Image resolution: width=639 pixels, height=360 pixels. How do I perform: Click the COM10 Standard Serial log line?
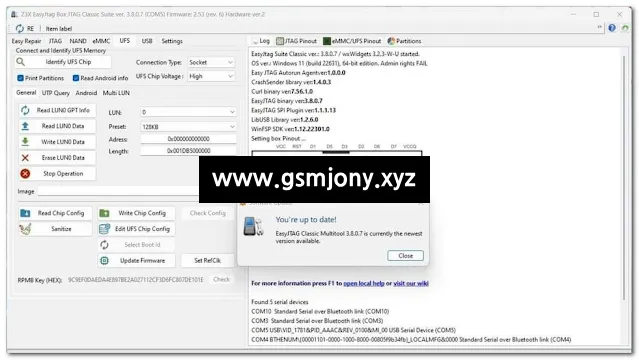[320, 311]
